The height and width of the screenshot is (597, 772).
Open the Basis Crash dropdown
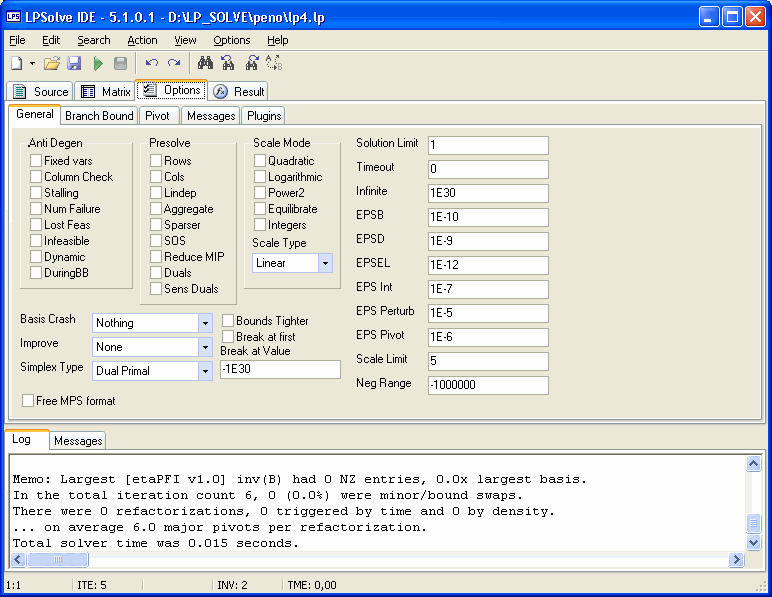point(204,323)
